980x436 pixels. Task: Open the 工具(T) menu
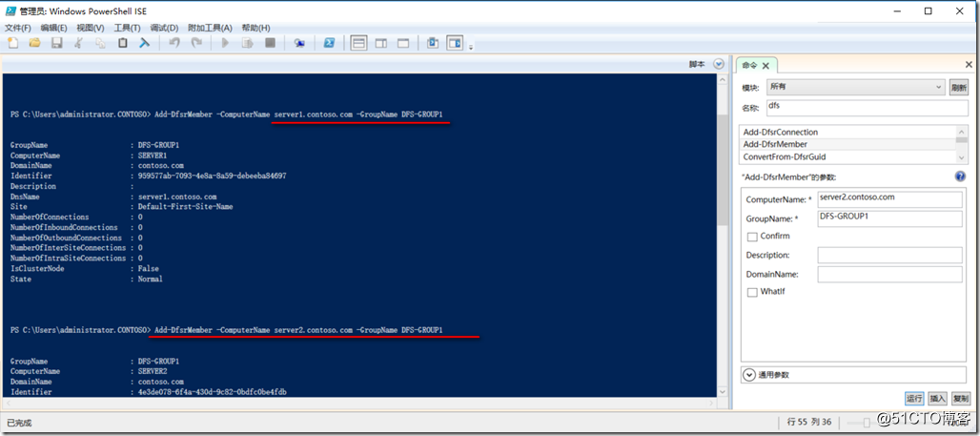tap(127, 29)
